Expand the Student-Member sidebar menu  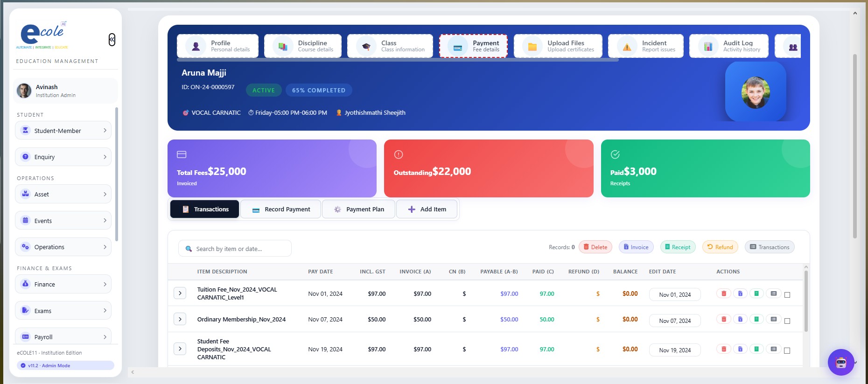click(63, 131)
